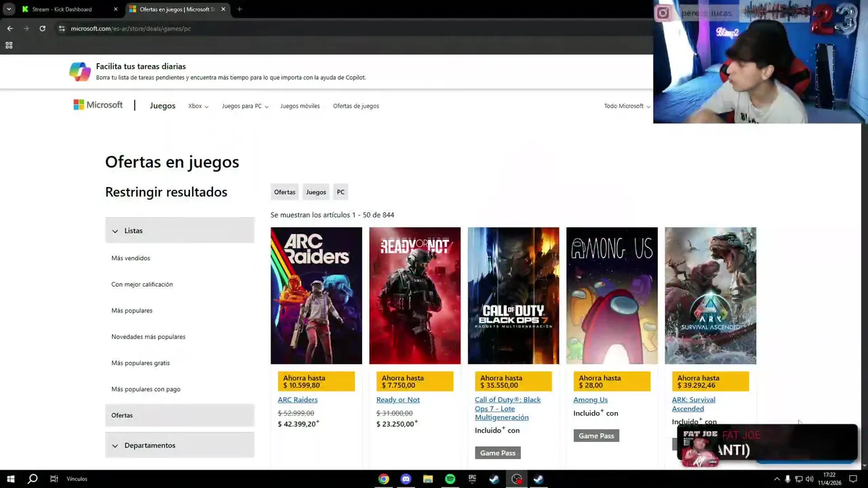Open Juegos móviles navigation item
The image size is (868, 488).
click(300, 106)
